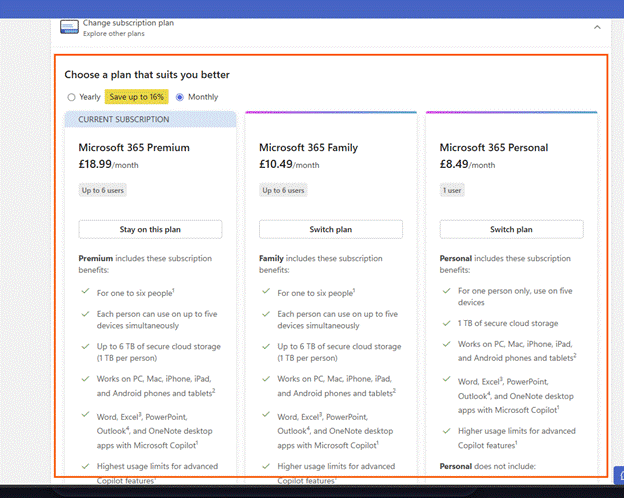
Task: Click Switch plan under Microsoft 365 Family
Action: tap(331, 229)
